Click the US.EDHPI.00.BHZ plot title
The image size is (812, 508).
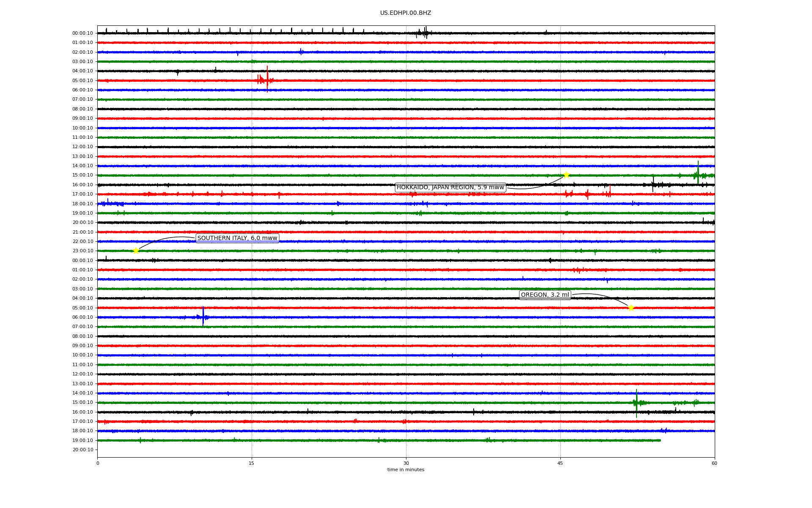[405, 13]
